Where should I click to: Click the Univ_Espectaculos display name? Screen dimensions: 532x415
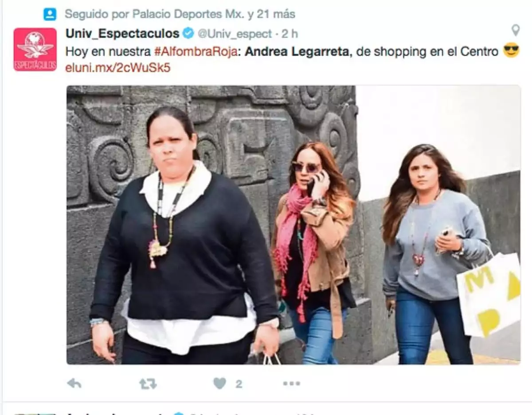pyautogui.click(x=122, y=33)
